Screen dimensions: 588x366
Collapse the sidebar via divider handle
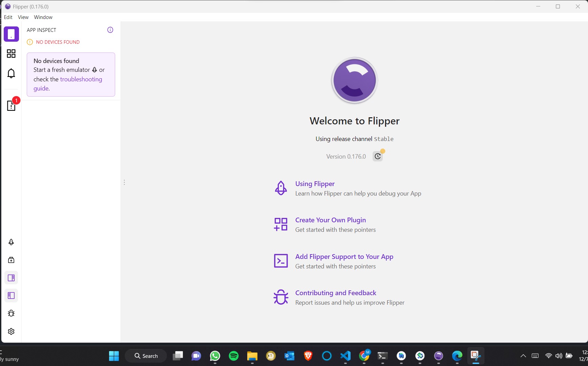124,182
